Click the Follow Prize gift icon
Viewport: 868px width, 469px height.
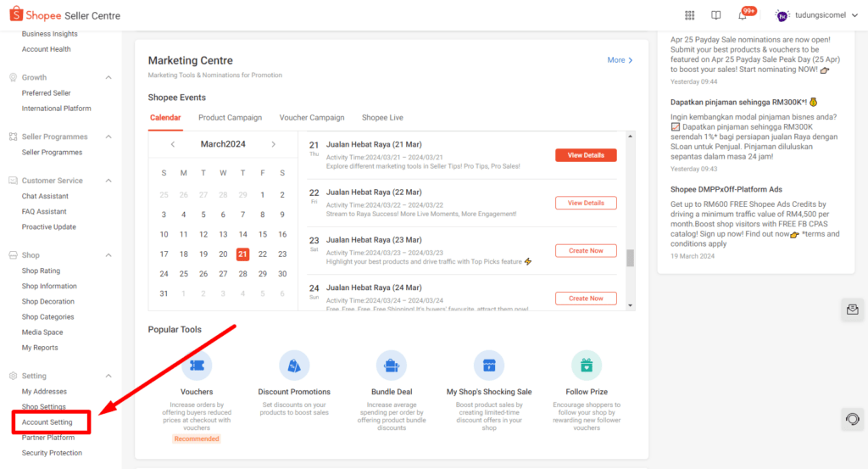(x=587, y=366)
